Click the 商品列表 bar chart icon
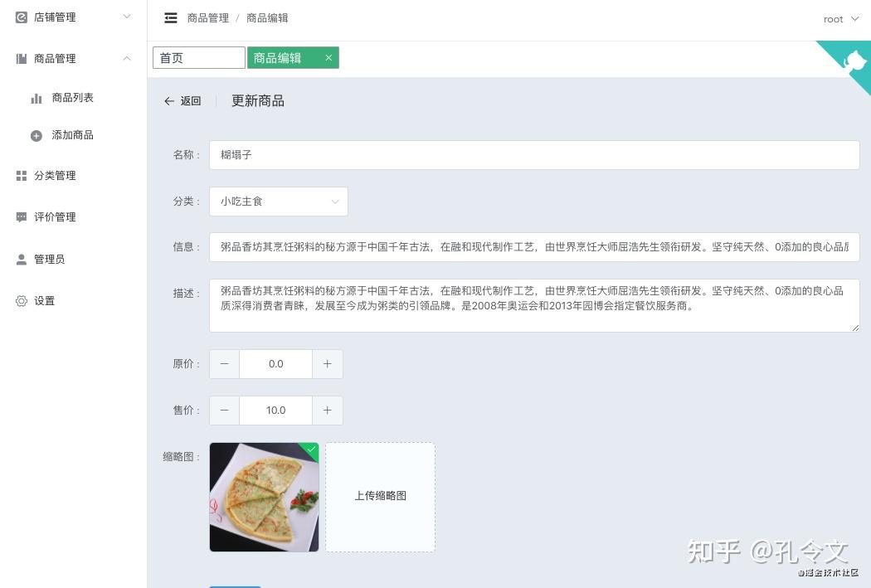The width and height of the screenshot is (871, 588). coord(36,99)
